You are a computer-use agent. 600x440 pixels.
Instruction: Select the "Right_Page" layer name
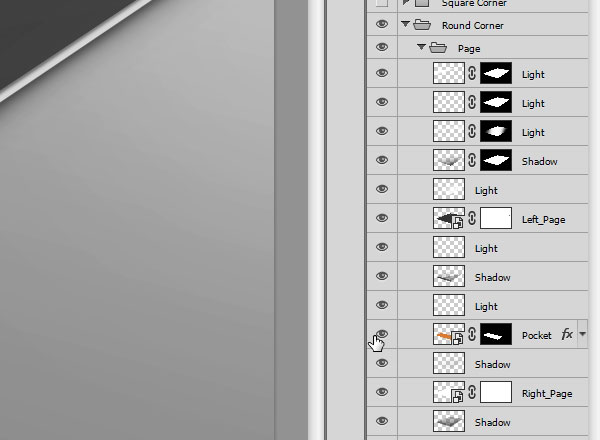click(547, 394)
